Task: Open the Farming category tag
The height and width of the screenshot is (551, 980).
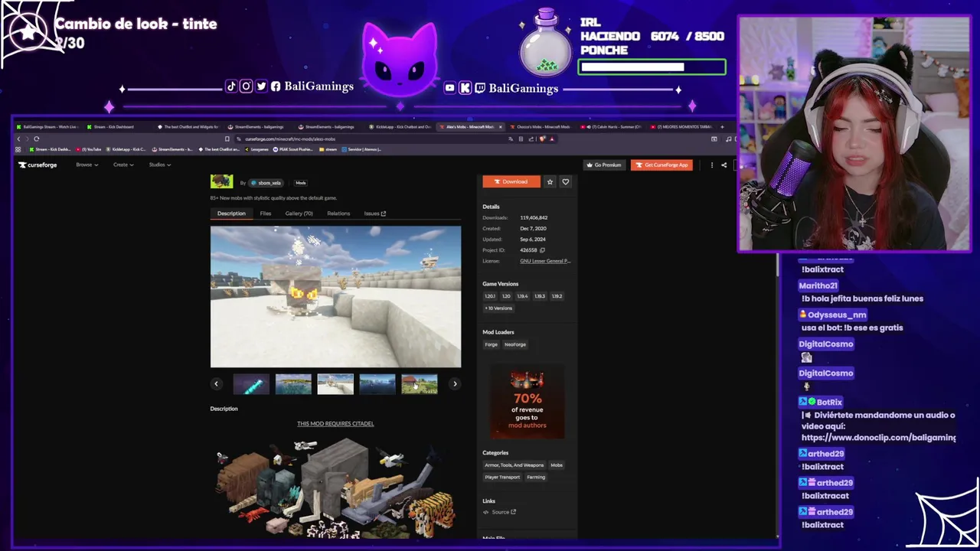Action: (536, 478)
